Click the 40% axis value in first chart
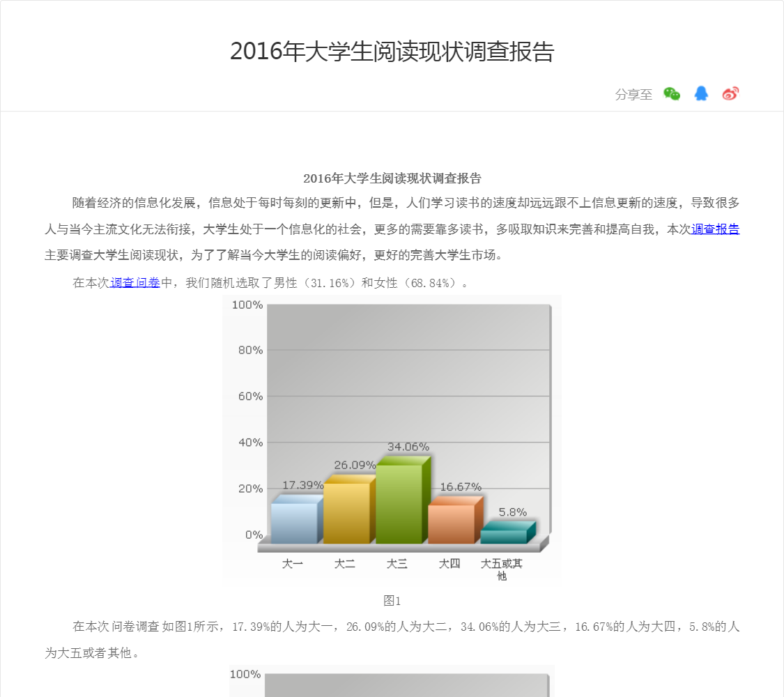 coord(250,443)
